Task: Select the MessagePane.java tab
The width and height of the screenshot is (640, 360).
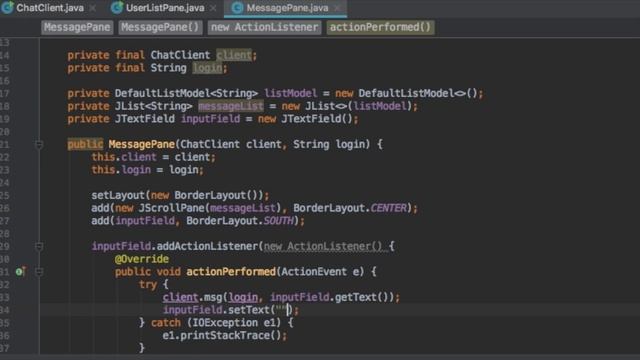Action: pyautogui.click(x=287, y=8)
